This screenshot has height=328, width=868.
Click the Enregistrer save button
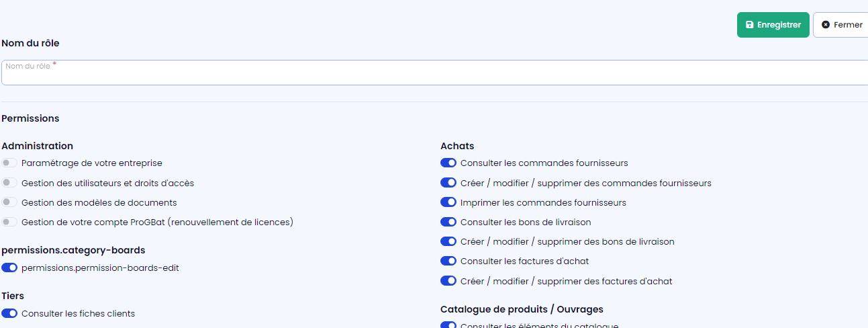(x=773, y=25)
